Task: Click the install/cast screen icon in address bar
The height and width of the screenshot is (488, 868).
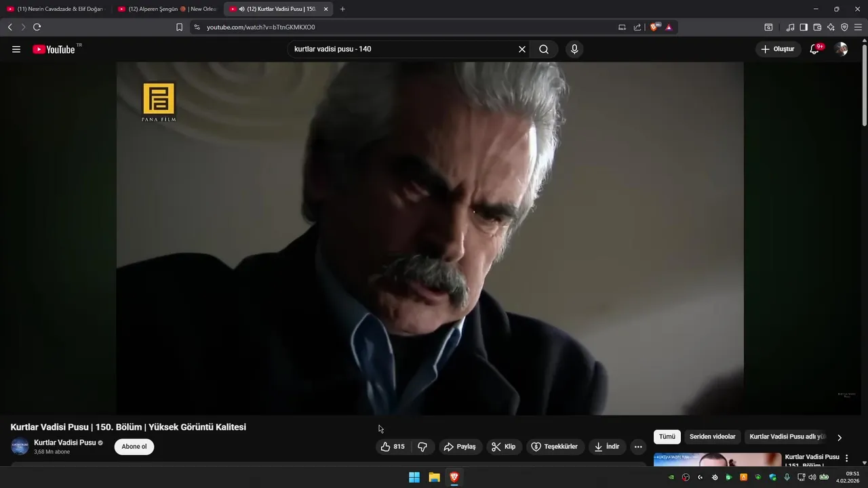Action: (x=622, y=27)
